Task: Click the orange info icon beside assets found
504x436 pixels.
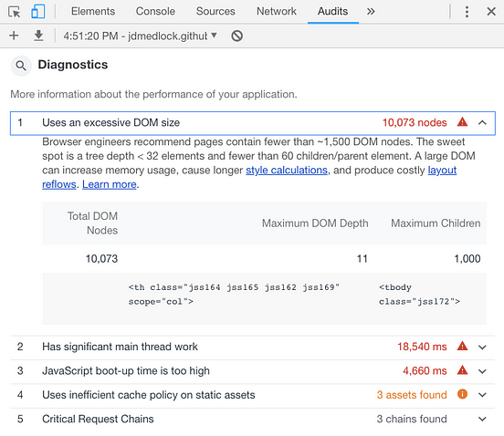Action: click(462, 394)
